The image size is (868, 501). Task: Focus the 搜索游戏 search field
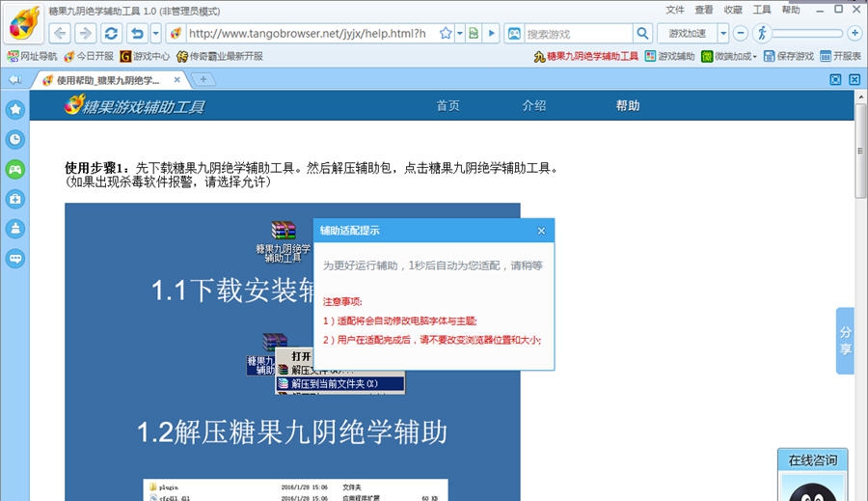[x=578, y=34]
